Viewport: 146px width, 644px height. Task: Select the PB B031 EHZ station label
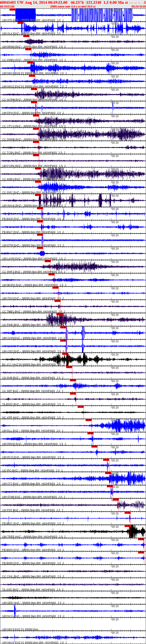pos(33,524)
